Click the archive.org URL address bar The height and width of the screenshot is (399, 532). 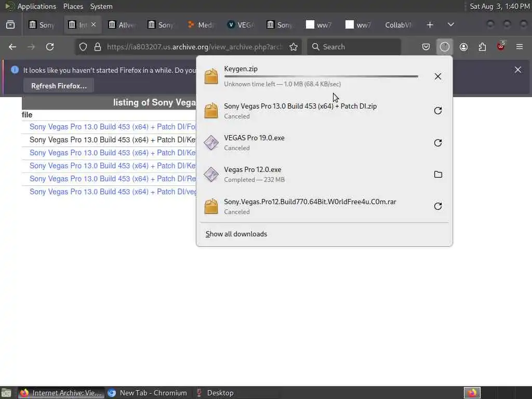pos(195,47)
